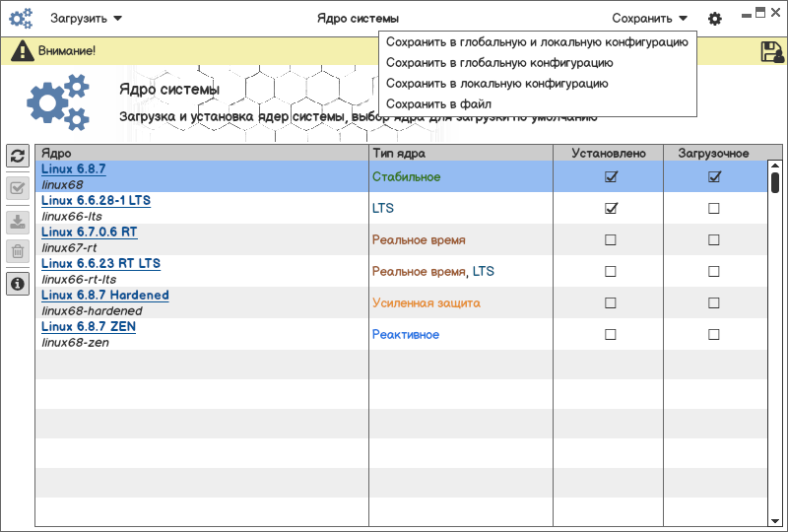The width and height of the screenshot is (788, 532).
Task: Click the delete kernel trash icon
Action: pos(18,251)
